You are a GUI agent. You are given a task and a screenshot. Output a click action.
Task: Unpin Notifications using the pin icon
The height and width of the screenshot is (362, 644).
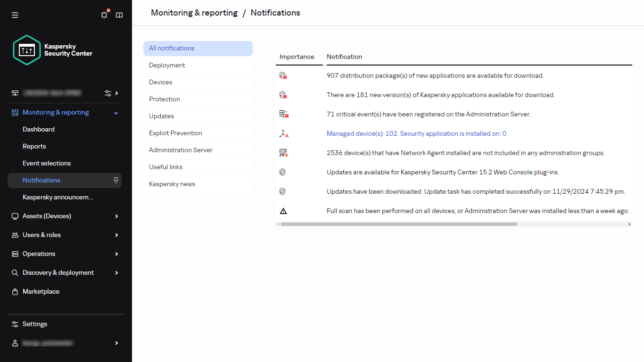[116, 180]
